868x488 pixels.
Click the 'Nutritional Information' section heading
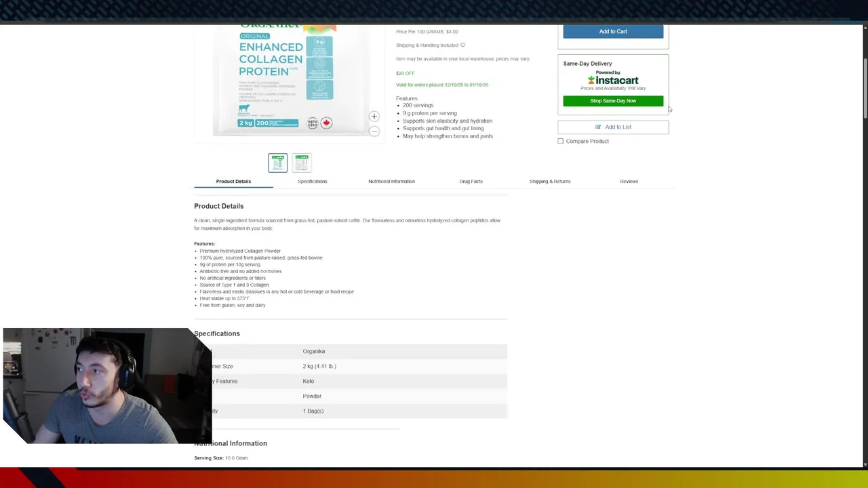point(231,443)
